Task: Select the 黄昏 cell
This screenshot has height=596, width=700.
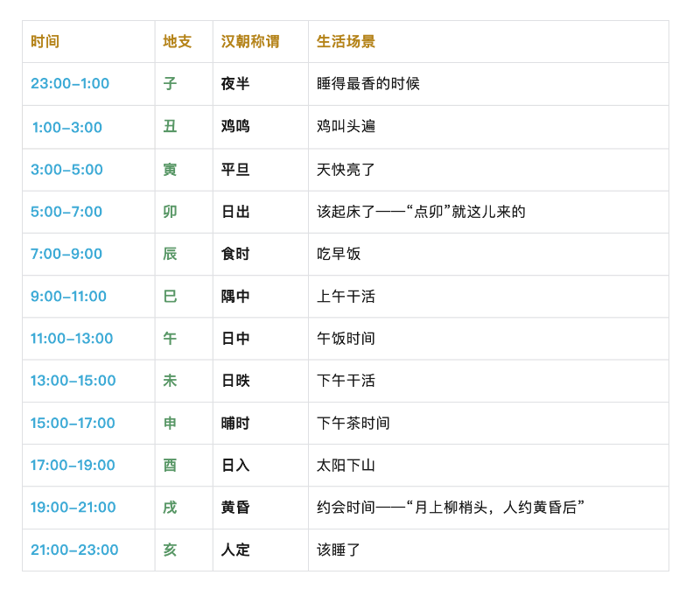Action: [x=235, y=508]
